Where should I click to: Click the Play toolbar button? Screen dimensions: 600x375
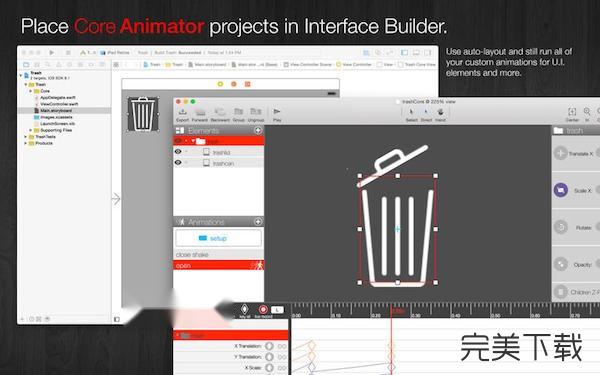pyautogui.click(x=277, y=114)
